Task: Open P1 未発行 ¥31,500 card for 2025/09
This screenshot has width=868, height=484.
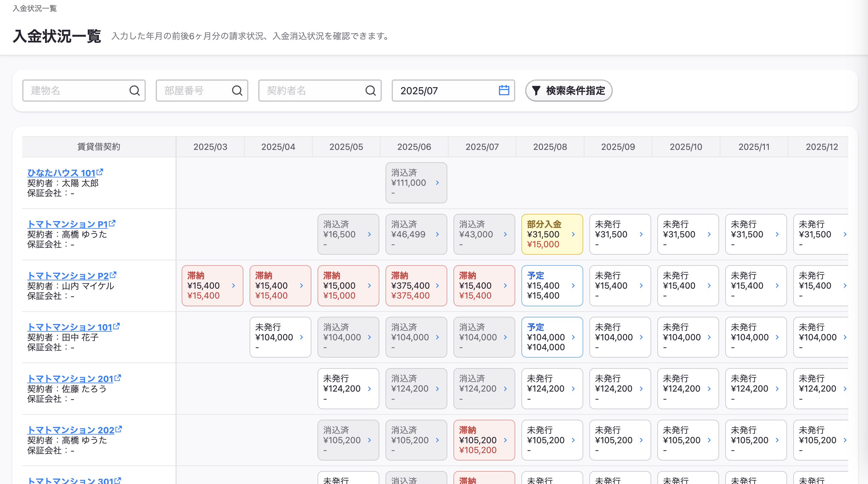Action: (x=620, y=234)
